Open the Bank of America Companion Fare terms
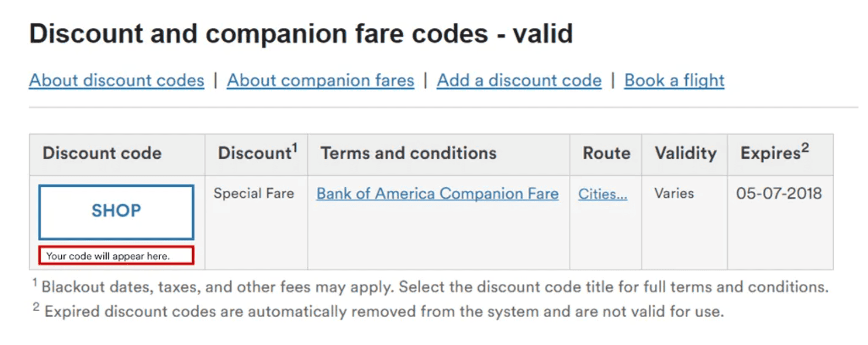 click(437, 194)
